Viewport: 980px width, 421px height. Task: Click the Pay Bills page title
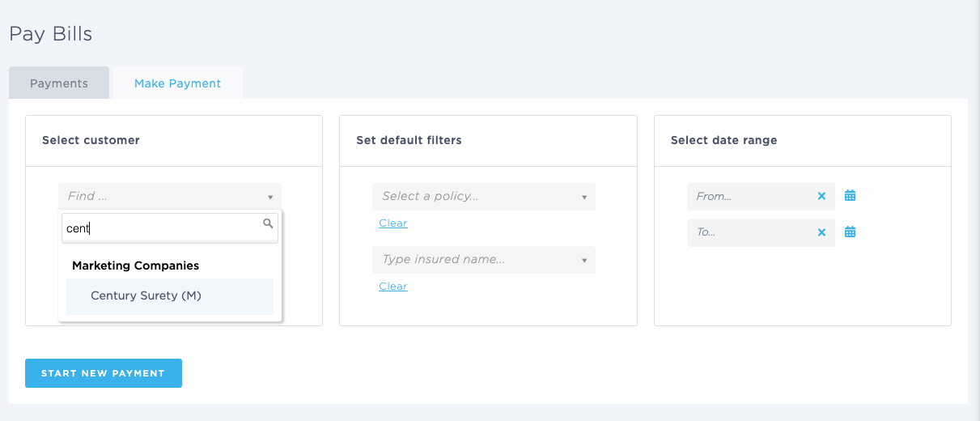pyautogui.click(x=51, y=34)
